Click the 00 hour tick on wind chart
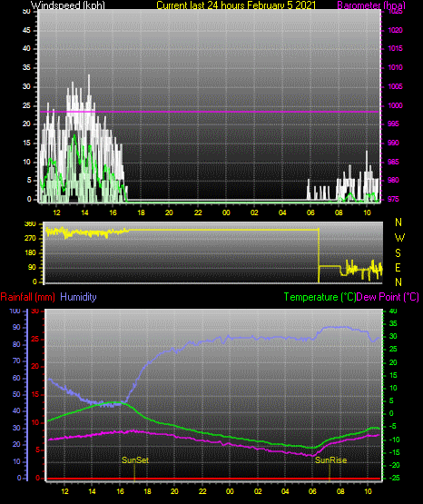 [226, 212]
